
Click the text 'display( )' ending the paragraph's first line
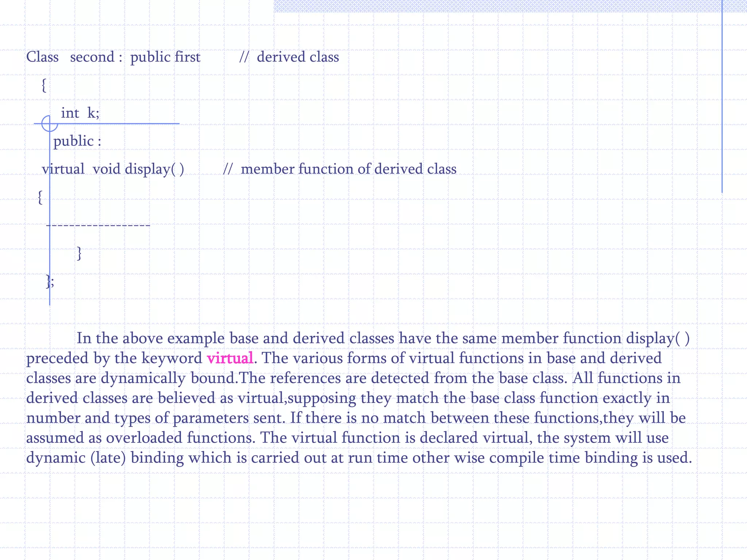[x=658, y=338]
